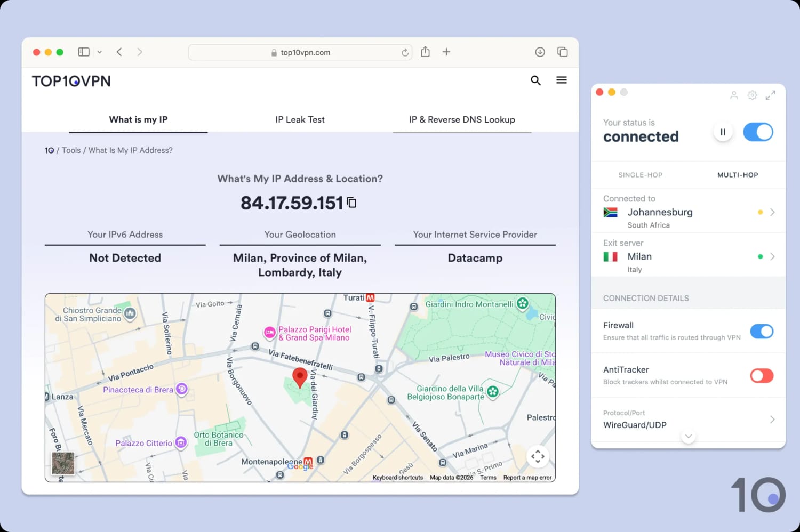800x532 pixels.
Task: Open the account icon in the VPN app
Action: 734,95
